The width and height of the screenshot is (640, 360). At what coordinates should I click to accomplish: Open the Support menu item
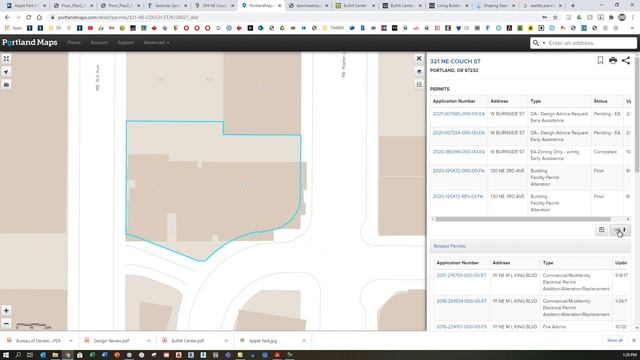point(126,42)
